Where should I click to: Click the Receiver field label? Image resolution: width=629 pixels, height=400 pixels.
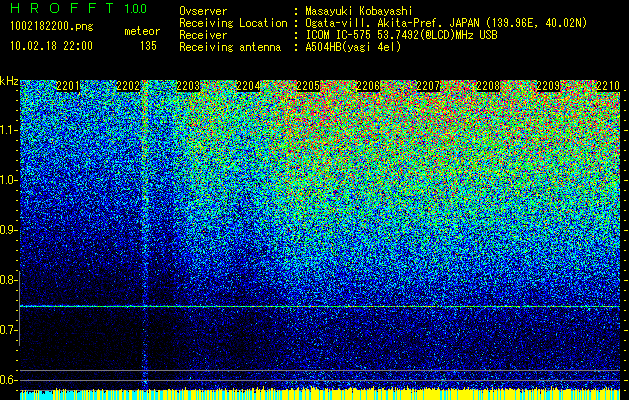click(203, 35)
